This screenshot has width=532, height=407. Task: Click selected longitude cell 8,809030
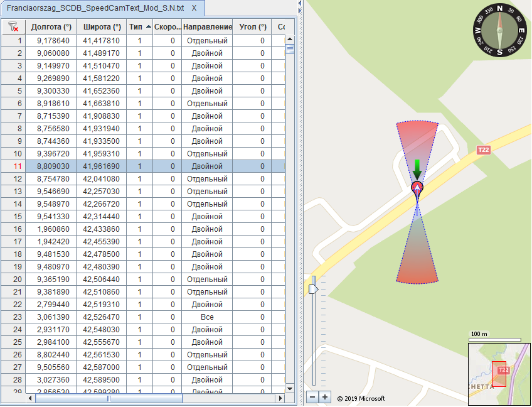(x=51, y=166)
